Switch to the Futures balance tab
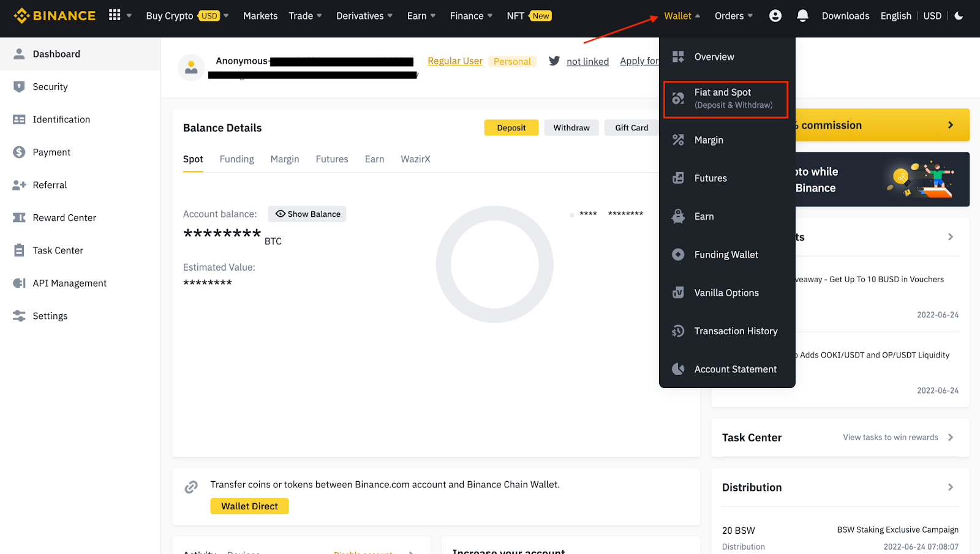This screenshot has width=980, height=554. [332, 159]
